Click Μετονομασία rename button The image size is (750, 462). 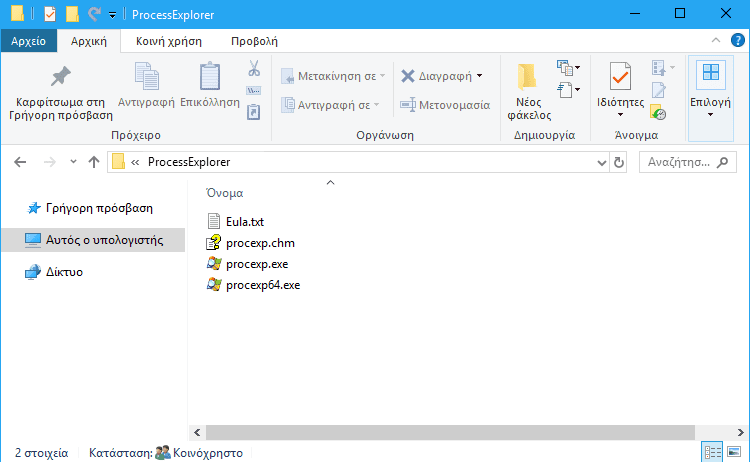point(445,105)
